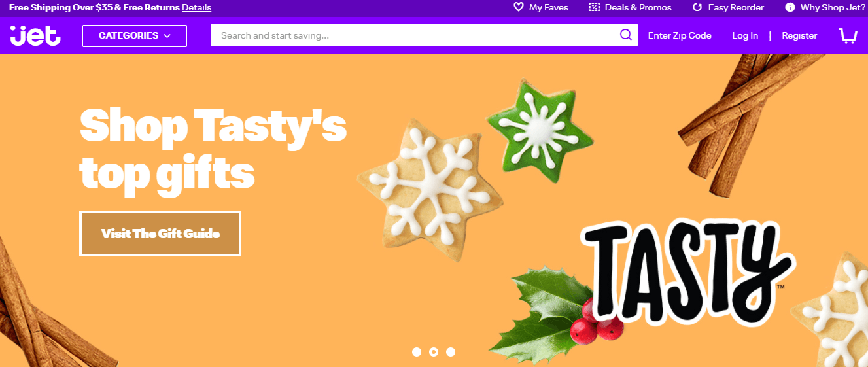This screenshot has width=868, height=367.
Task: Open the Register link
Action: pos(799,35)
